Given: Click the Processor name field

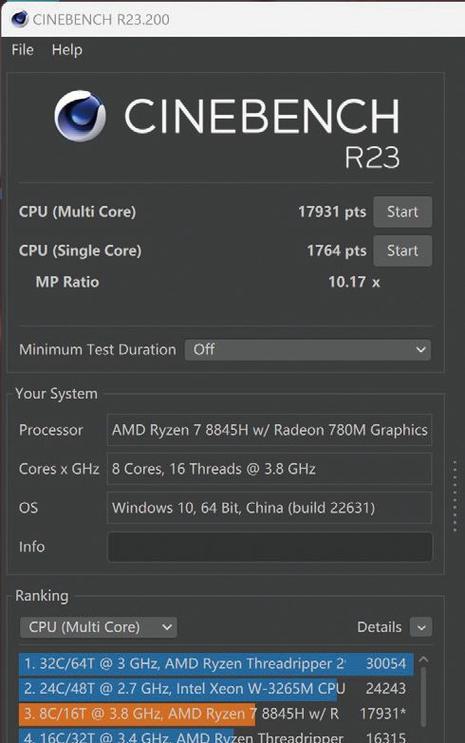Looking at the screenshot, I should [270, 430].
